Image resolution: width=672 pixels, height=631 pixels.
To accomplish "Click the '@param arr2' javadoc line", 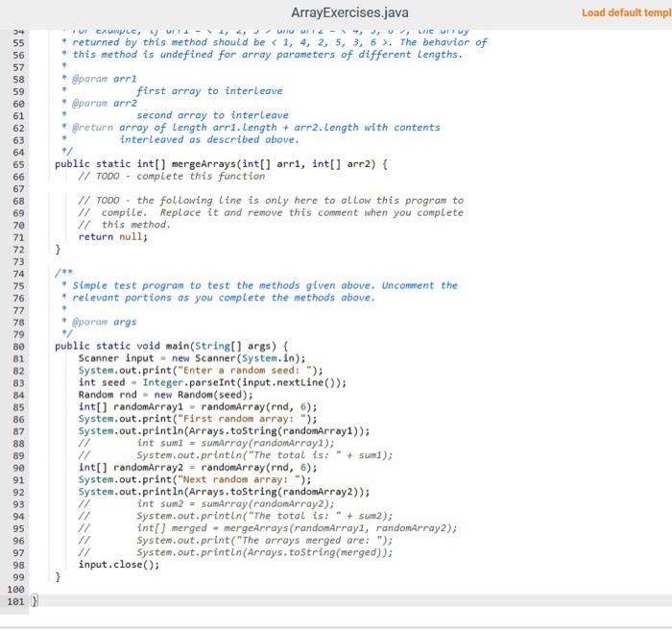I will pos(100,104).
